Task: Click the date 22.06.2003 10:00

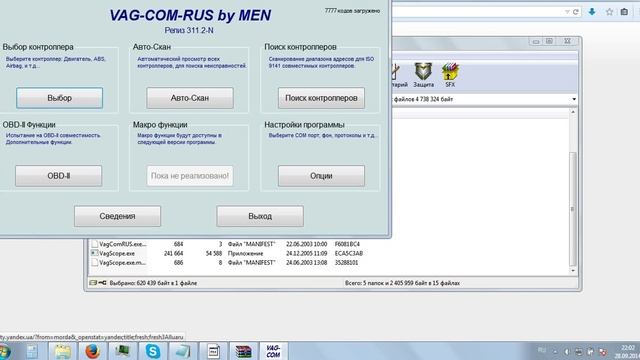Action: pyautogui.click(x=307, y=244)
